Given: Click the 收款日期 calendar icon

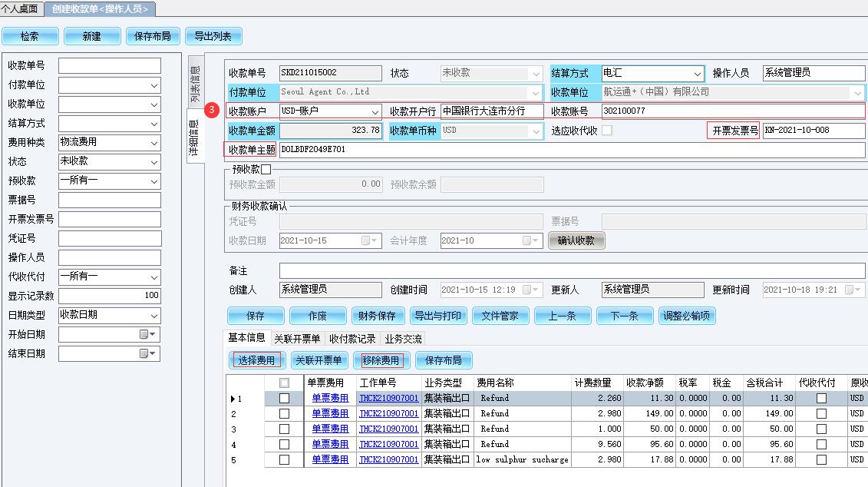Looking at the screenshot, I should 365,241.
